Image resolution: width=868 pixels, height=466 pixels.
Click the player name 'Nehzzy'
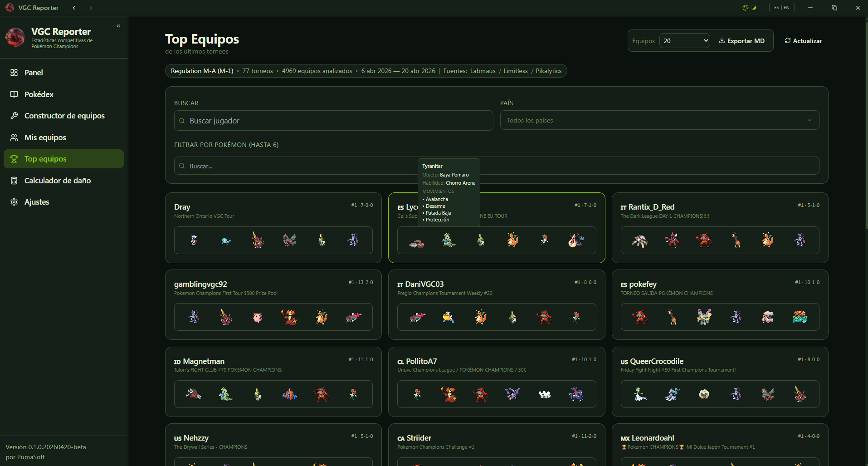(x=196, y=438)
